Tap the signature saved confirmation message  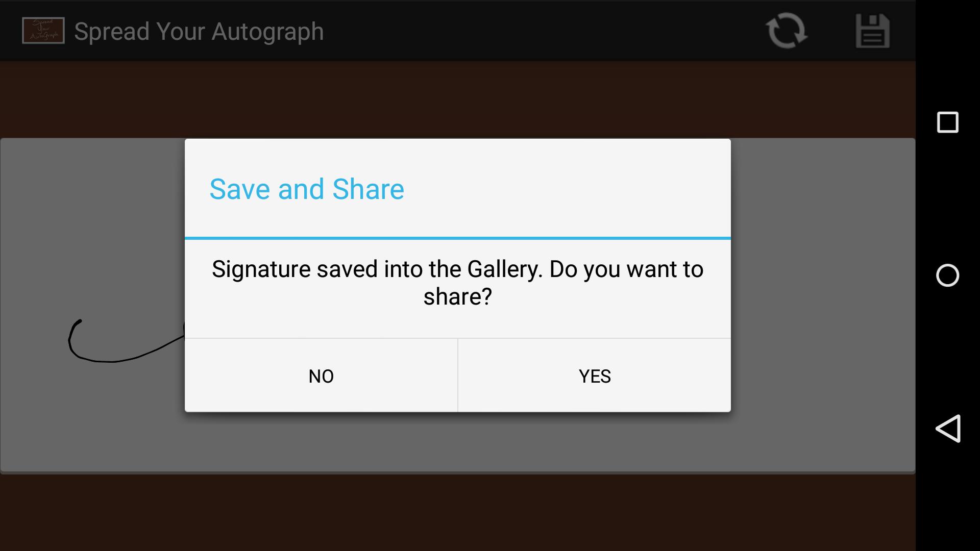click(x=457, y=282)
